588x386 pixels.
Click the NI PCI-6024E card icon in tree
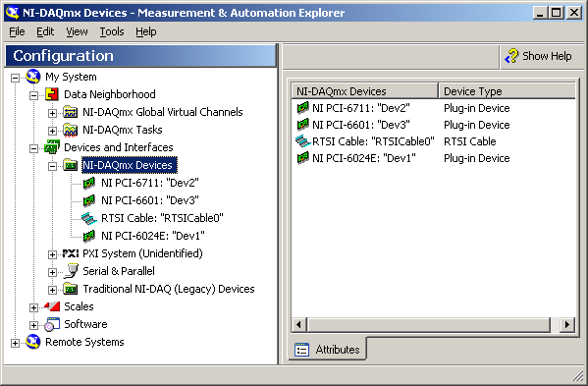(x=89, y=236)
